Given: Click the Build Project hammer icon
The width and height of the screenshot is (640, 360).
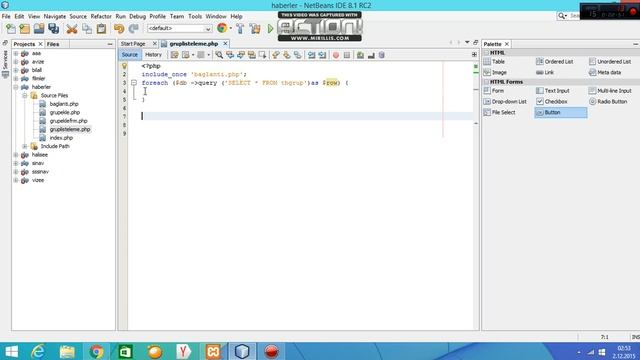Looking at the screenshot, I should 240,29.
